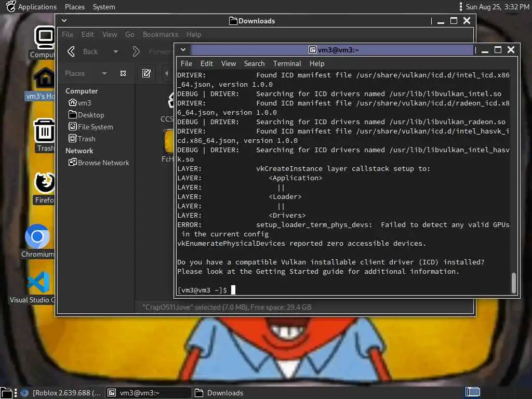Click the terminal icon in title bar
The height and width of the screenshot is (399, 532).
(312, 50)
